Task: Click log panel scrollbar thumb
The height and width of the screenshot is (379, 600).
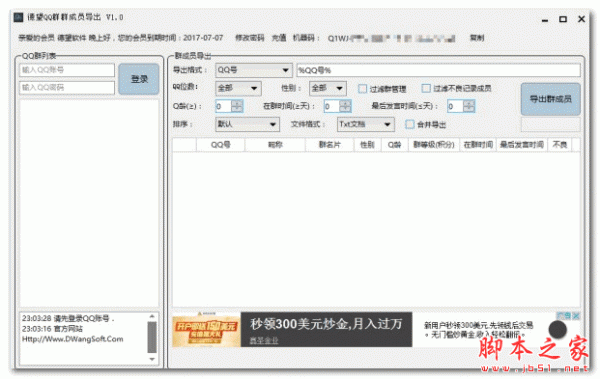Action: 152,337
